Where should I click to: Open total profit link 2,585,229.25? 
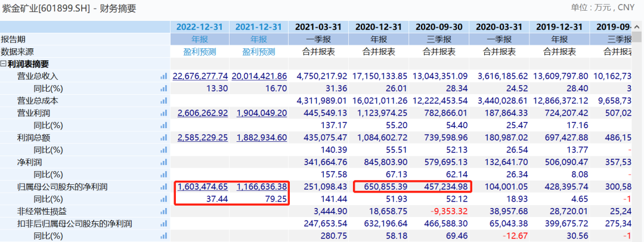203,138
